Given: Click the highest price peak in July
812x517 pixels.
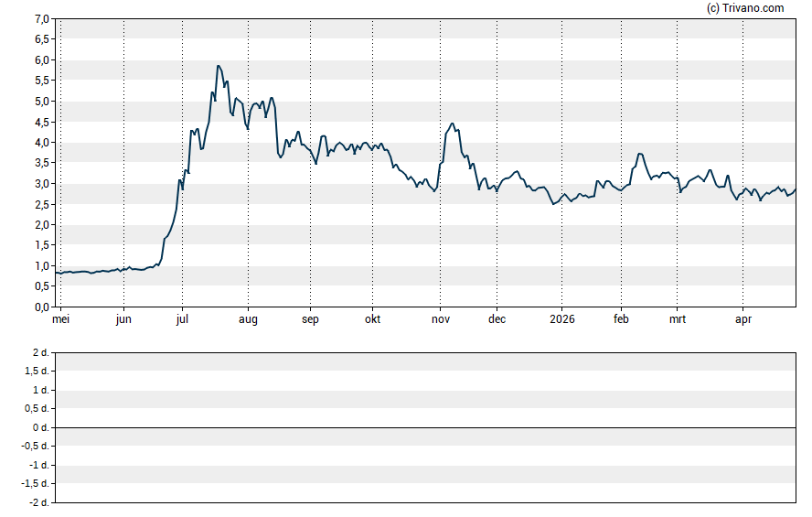Looking at the screenshot, I should pos(218,66).
